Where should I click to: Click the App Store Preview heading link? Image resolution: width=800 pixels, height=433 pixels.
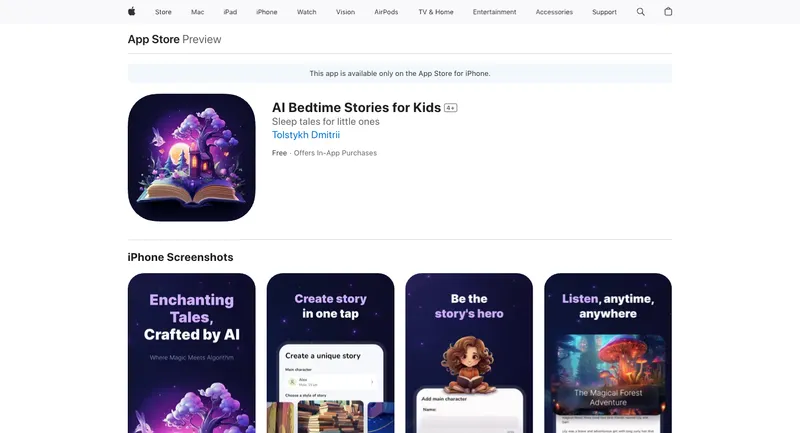pyautogui.click(x=174, y=39)
